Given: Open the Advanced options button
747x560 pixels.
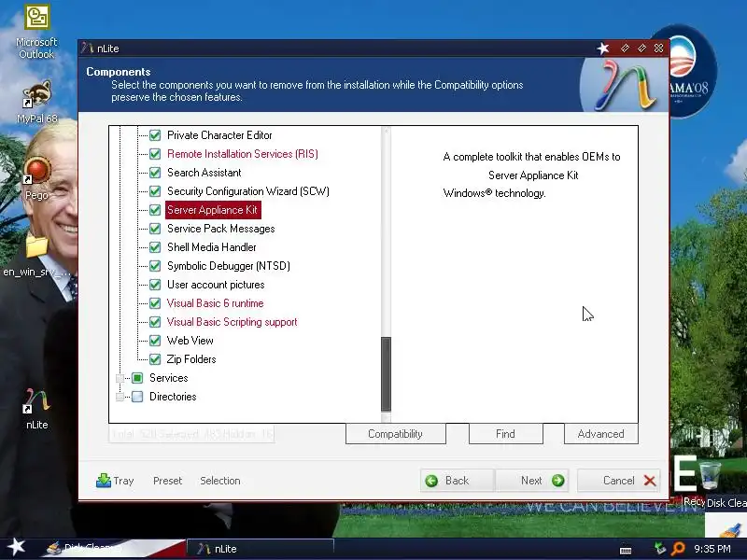Looking at the screenshot, I should 600,434.
